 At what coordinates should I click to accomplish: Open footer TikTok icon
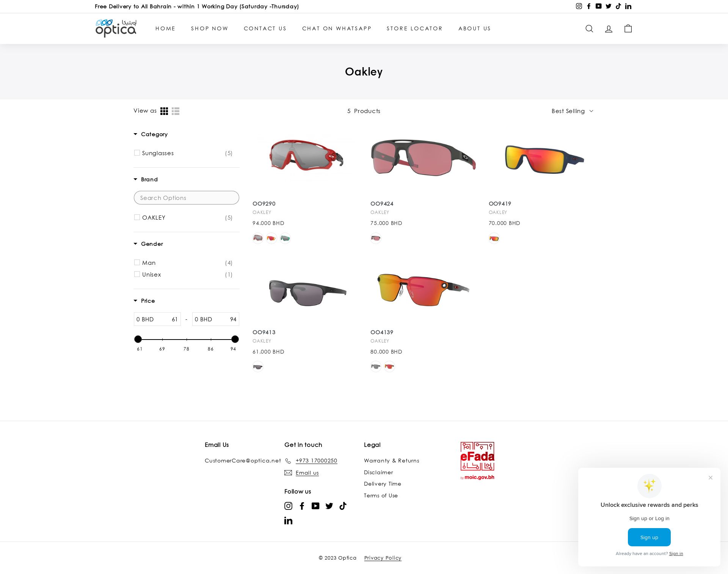pos(343,506)
